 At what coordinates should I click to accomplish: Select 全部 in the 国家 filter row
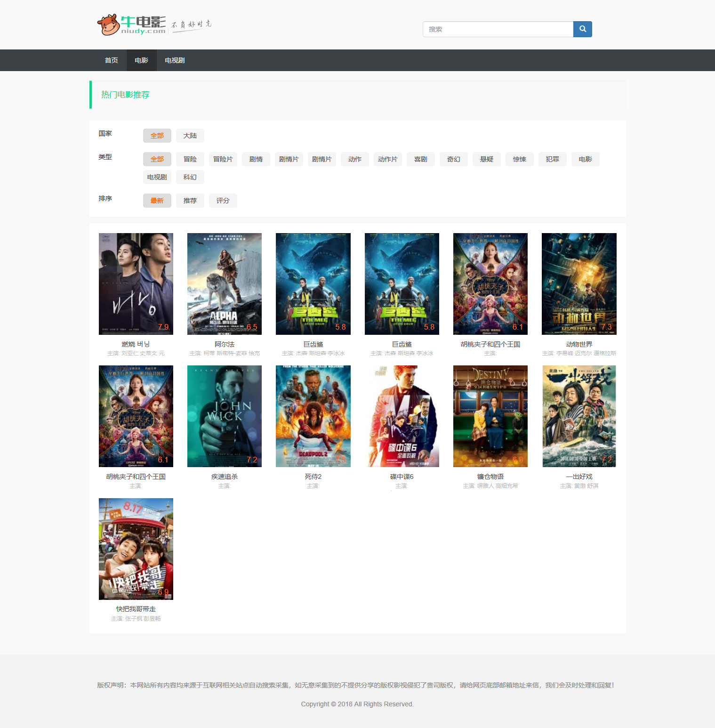click(x=157, y=136)
